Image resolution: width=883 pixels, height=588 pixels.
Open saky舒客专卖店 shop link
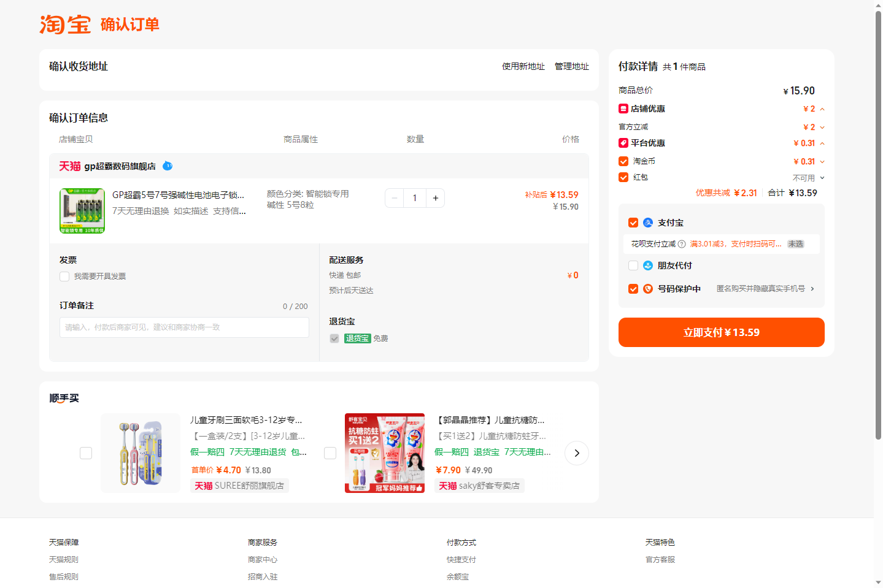pyautogui.click(x=489, y=486)
